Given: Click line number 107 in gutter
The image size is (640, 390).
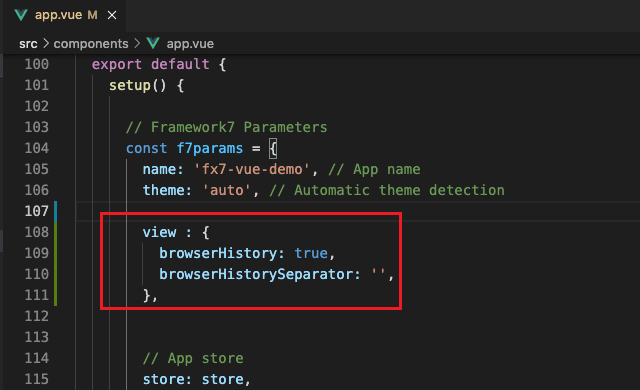Looking at the screenshot, I should pos(37,211).
